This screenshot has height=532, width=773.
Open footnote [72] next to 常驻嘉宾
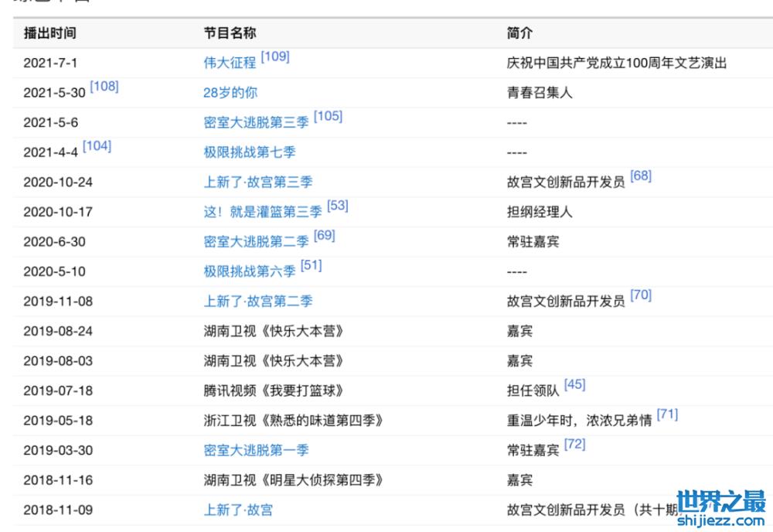tap(574, 444)
